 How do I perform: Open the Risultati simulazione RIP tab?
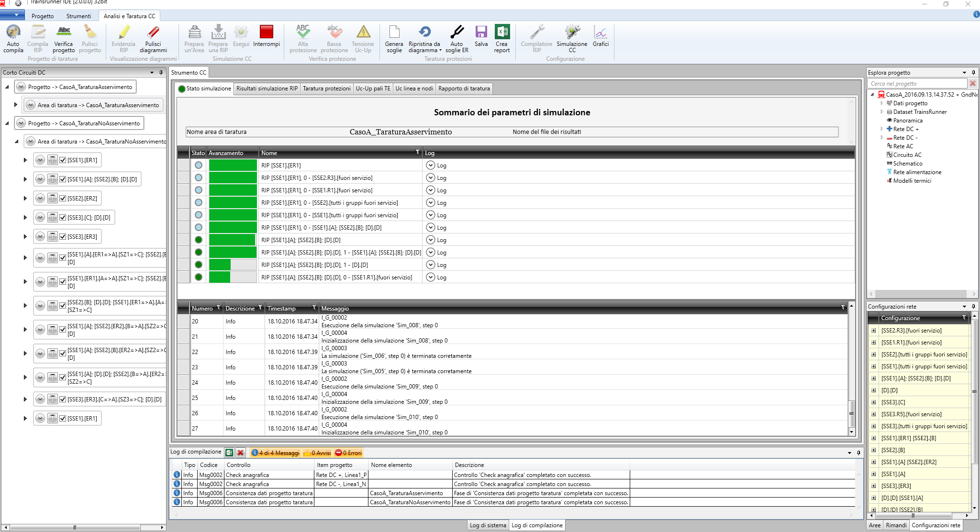point(267,89)
